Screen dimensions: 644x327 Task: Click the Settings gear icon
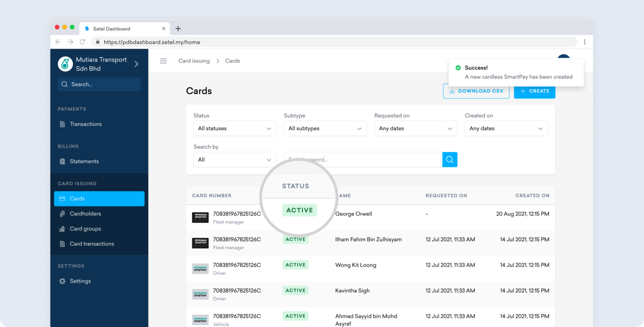click(x=63, y=281)
